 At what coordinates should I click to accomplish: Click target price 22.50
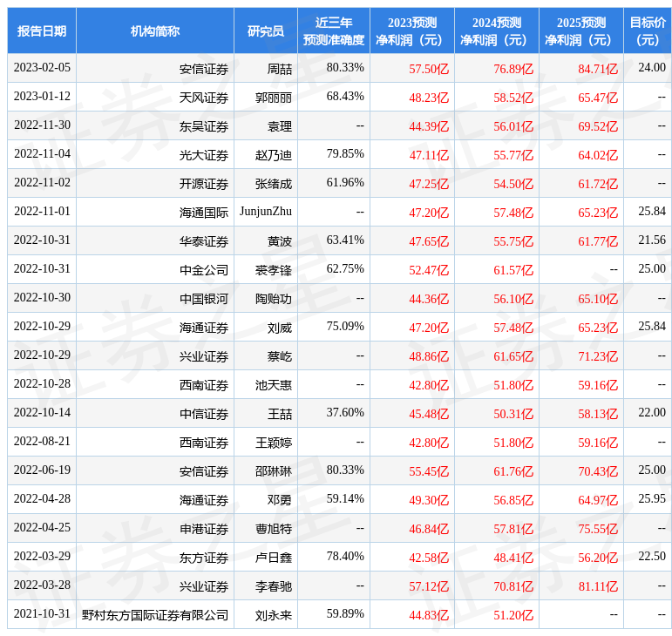tap(652, 556)
